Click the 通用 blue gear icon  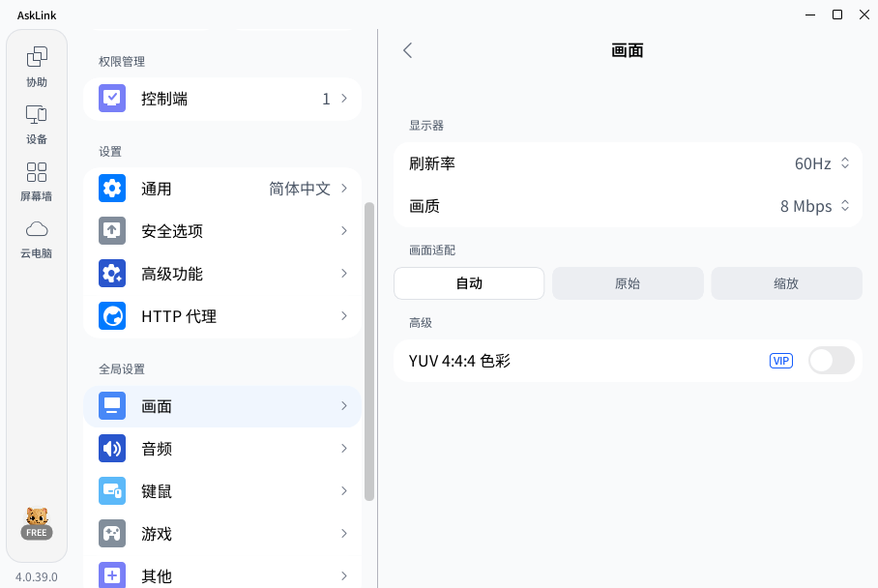click(x=112, y=189)
